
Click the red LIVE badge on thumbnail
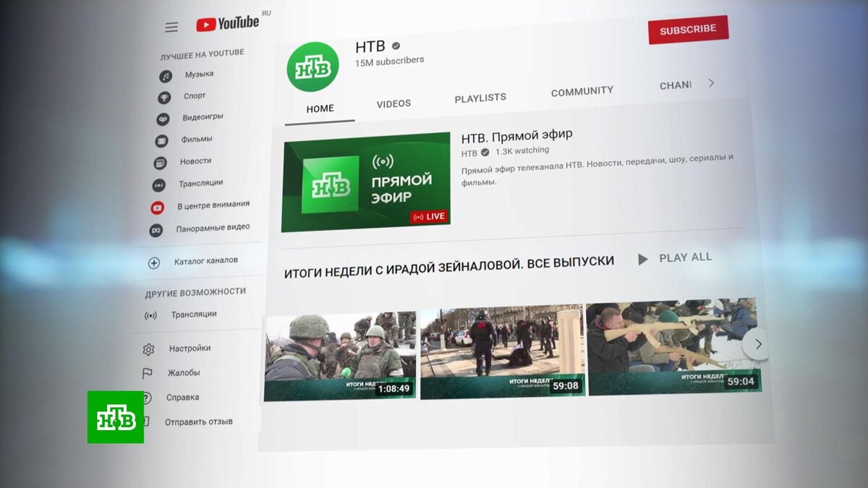(429, 217)
